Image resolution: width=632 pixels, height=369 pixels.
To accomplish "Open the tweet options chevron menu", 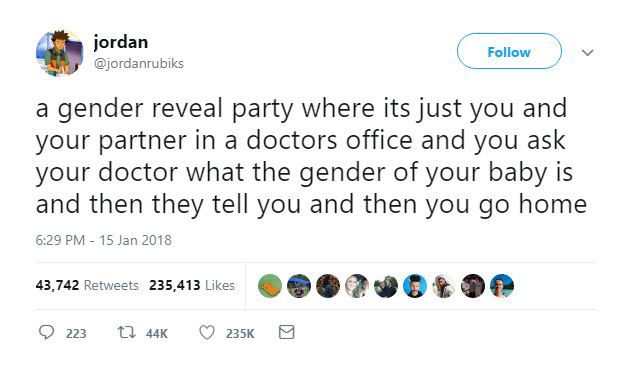I will (x=588, y=52).
